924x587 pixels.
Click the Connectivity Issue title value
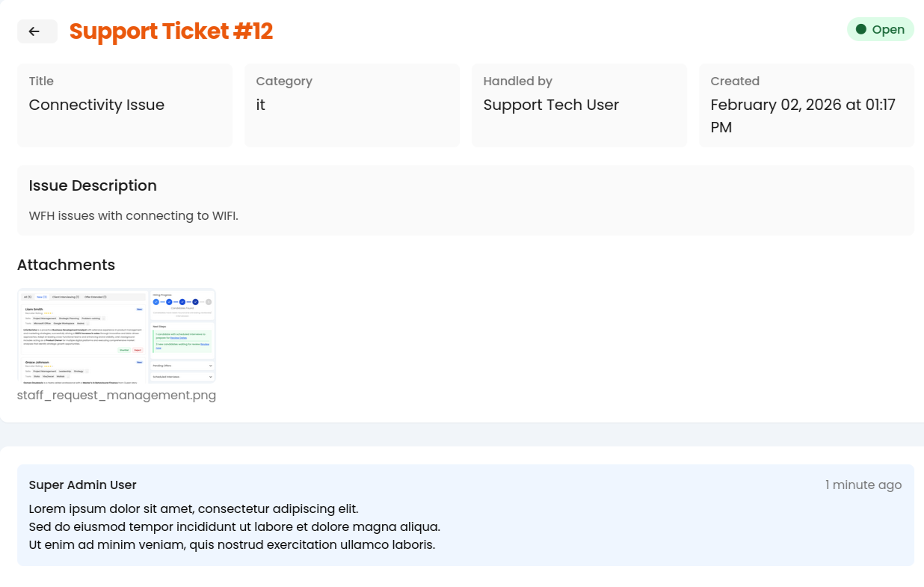96,105
